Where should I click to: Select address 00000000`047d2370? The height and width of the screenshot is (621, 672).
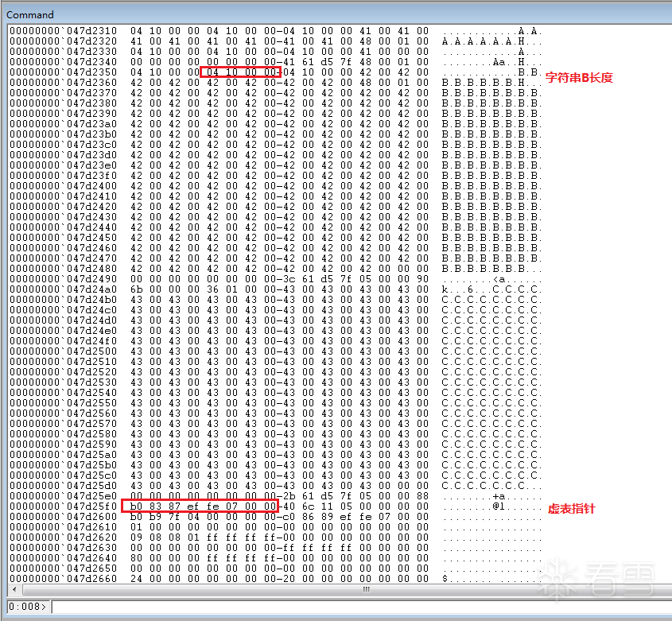tap(63, 92)
